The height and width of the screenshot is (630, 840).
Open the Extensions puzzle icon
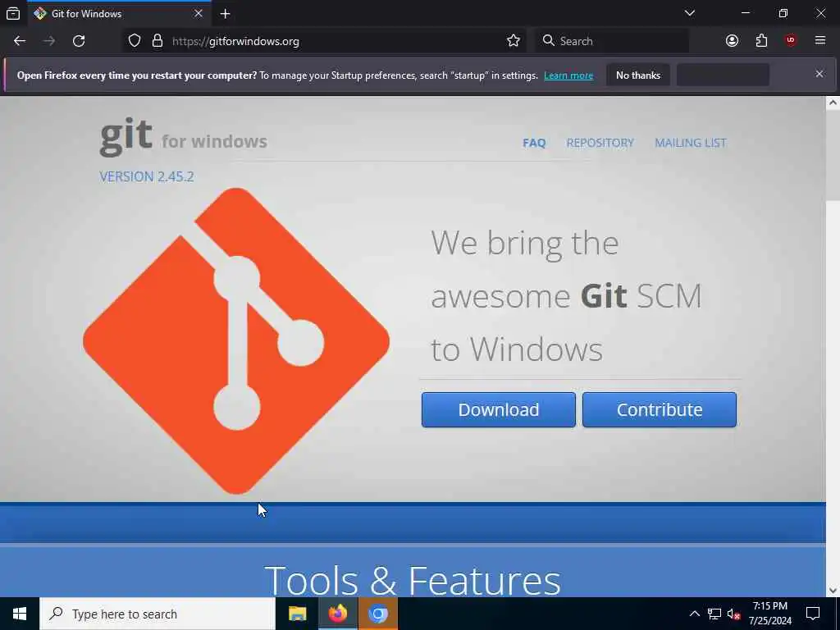[761, 41]
